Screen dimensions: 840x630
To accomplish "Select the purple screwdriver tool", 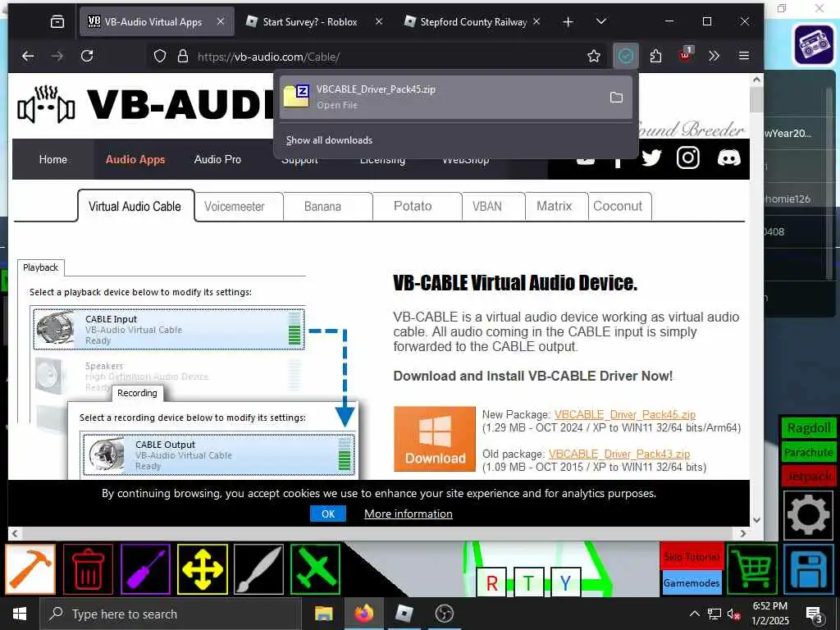I will pyautogui.click(x=146, y=569).
